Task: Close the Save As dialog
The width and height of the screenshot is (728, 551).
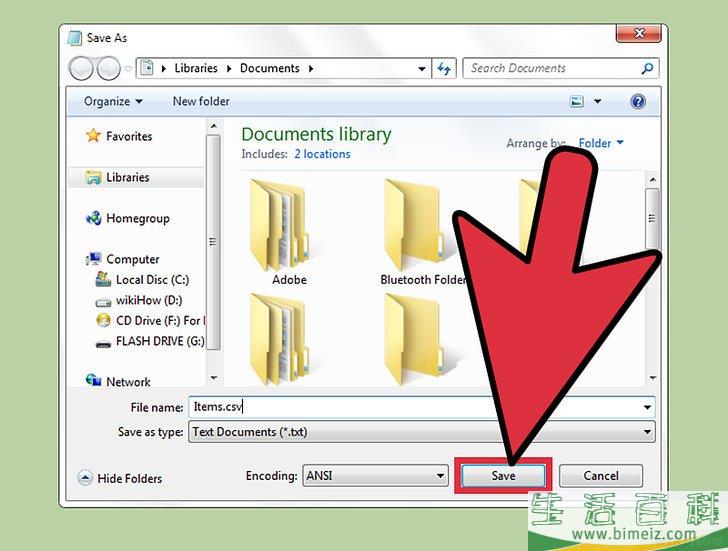Action: point(639,33)
